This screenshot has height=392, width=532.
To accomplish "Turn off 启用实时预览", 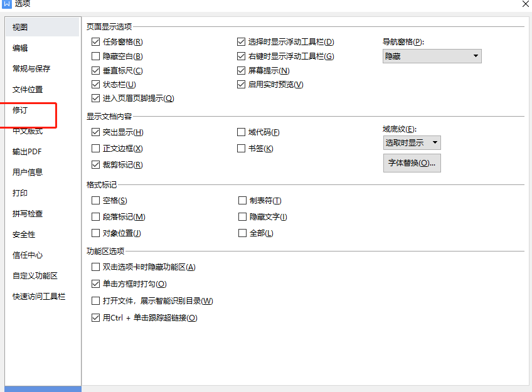I will [x=242, y=84].
